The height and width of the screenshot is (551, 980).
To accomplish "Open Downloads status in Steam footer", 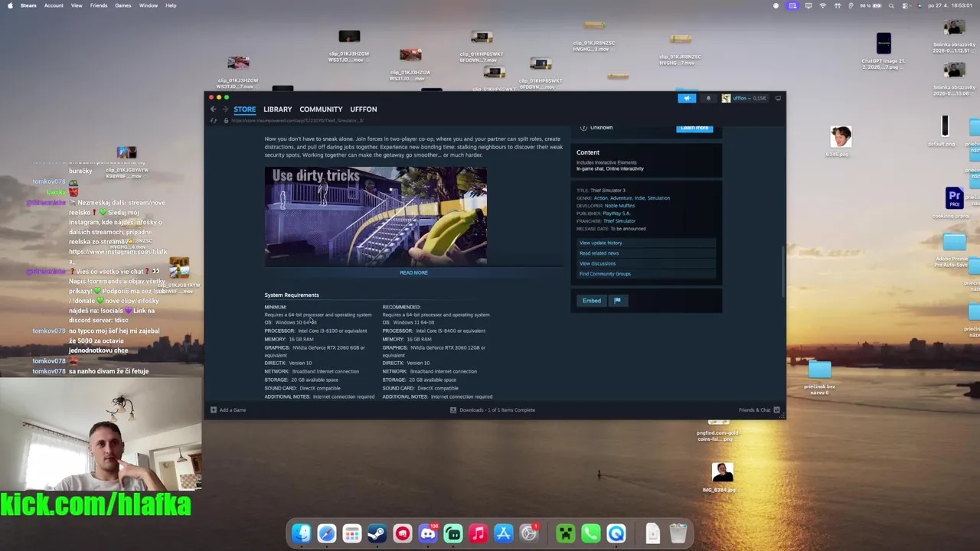I will point(492,410).
